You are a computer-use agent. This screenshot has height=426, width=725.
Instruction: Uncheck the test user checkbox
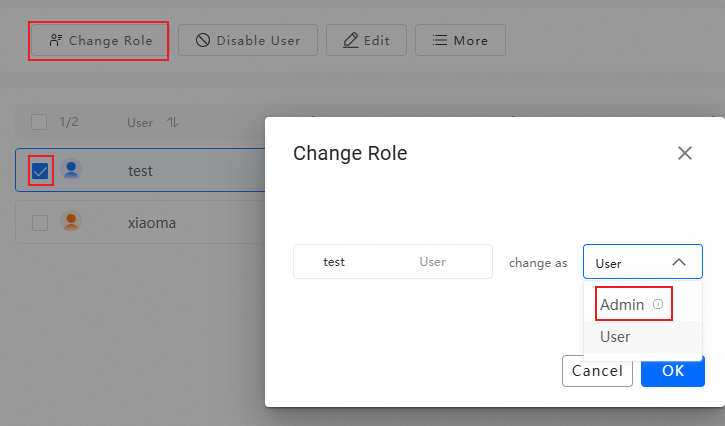click(x=40, y=171)
